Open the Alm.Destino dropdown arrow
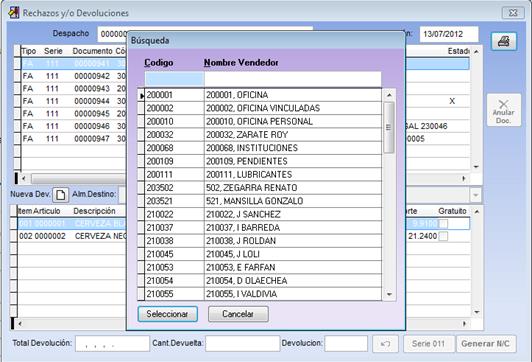 coord(475,195)
